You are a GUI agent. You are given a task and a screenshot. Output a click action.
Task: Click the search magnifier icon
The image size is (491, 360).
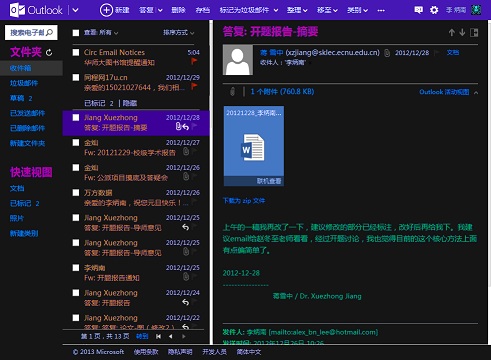pyautogui.click(x=49, y=32)
